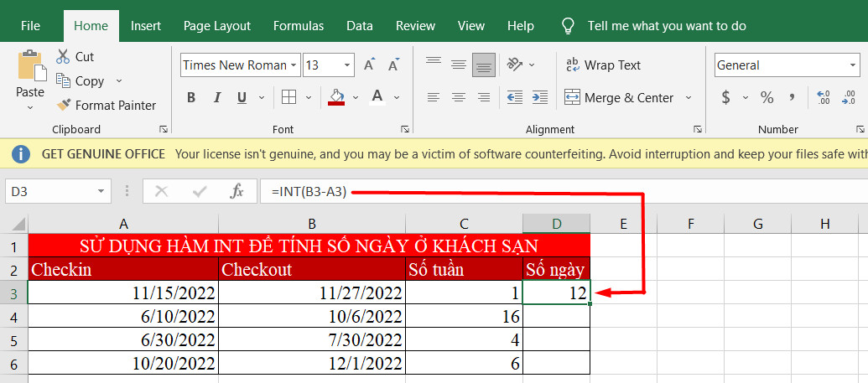Toggle Italic formatting
This screenshot has width=868, height=383.
click(x=217, y=98)
